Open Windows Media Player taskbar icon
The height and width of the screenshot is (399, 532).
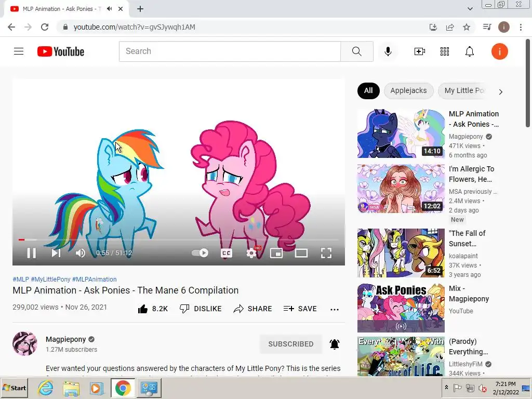[x=96, y=388]
